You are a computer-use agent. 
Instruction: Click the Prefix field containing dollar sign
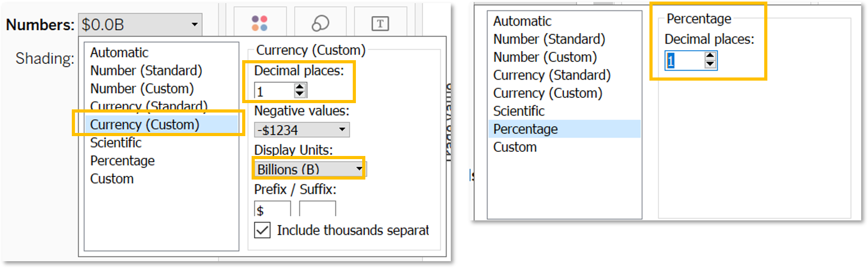pyautogui.click(x=272, y=210)
